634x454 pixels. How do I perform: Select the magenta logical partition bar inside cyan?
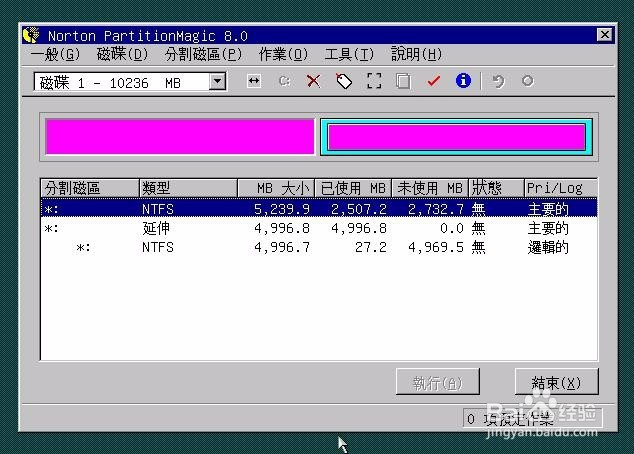(456, 137)
